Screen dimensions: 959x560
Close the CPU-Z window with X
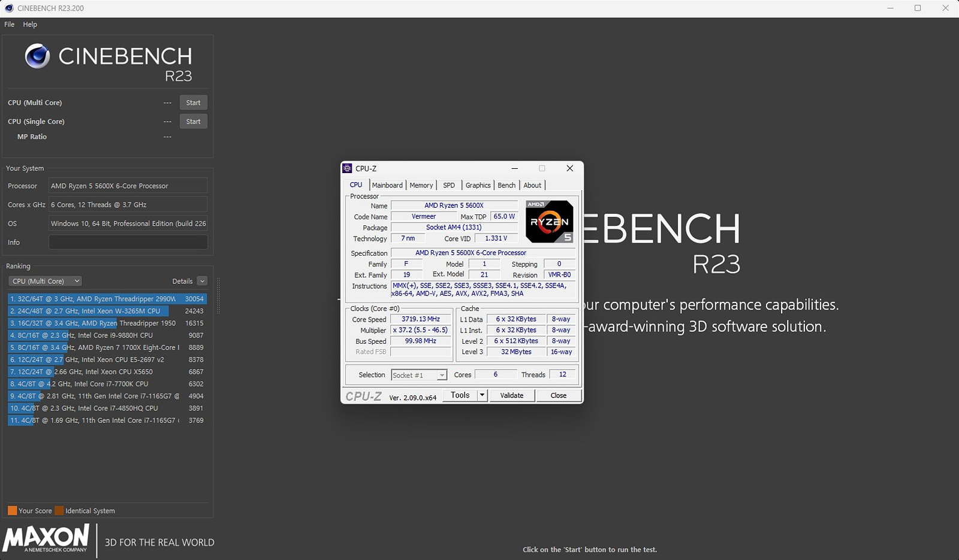pyautogui.click(x=570, y=168)
